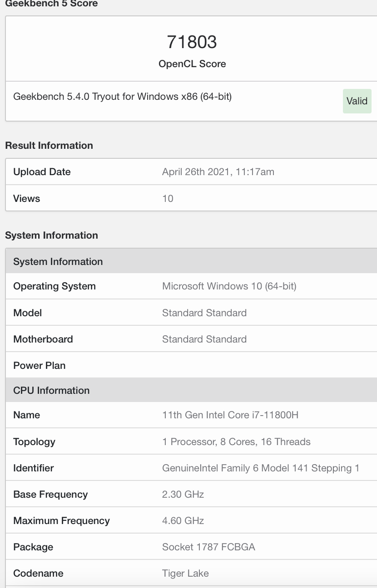
Task: Click the upload date April 26th 2021 value
Action: coord(218,172)
